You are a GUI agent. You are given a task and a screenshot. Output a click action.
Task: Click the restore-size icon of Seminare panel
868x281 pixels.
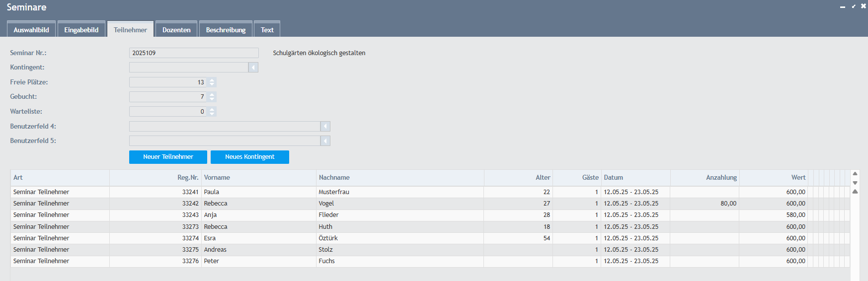(x=854, y=6)
